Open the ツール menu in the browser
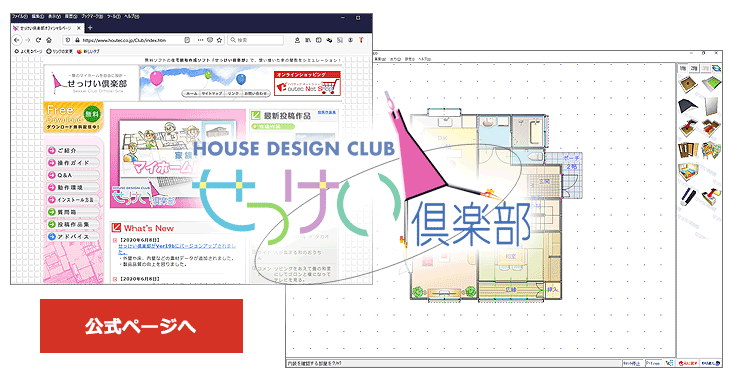Image resolution: width=730 pixels, height=375 pixels. point(113,16)
